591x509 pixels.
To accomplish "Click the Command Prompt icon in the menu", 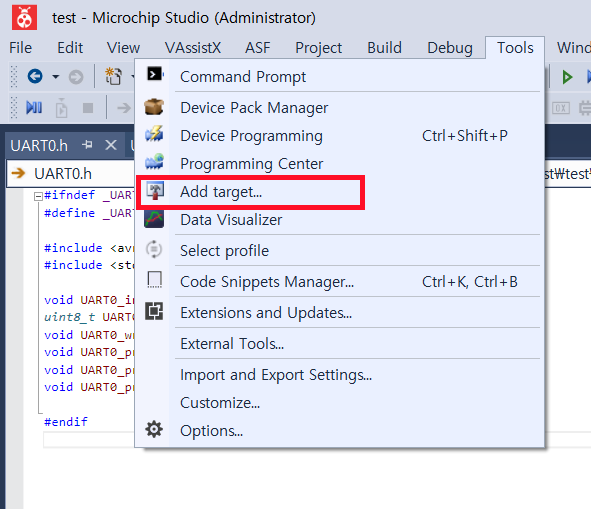I will pos(155,74).
